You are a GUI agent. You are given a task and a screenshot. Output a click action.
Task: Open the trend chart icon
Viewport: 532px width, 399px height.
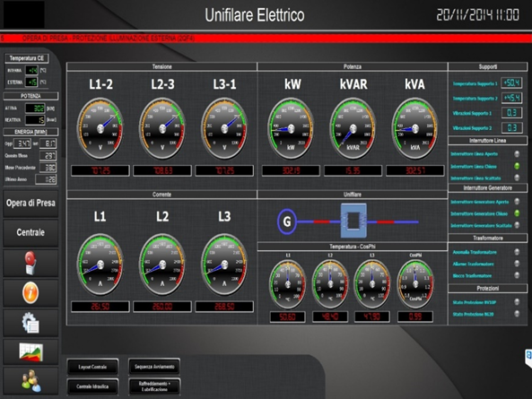[31, 351]
